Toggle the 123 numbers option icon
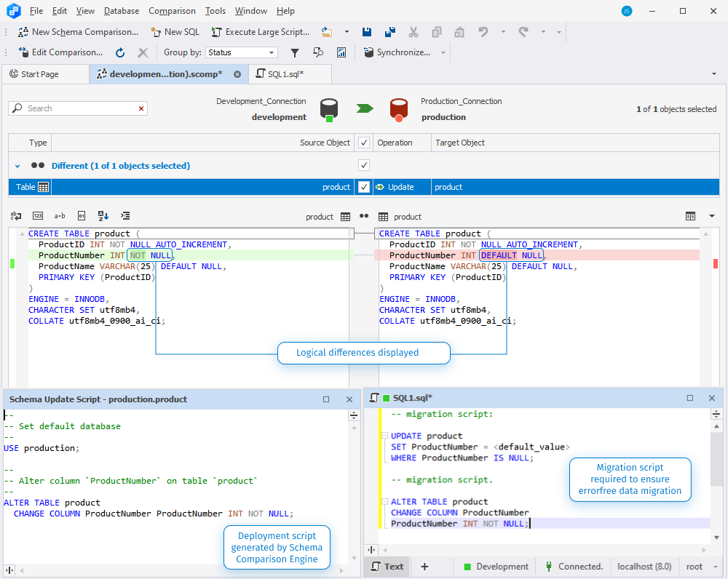Image resolution: width=728 pixels, height=579 pixels. pos(38,216)
